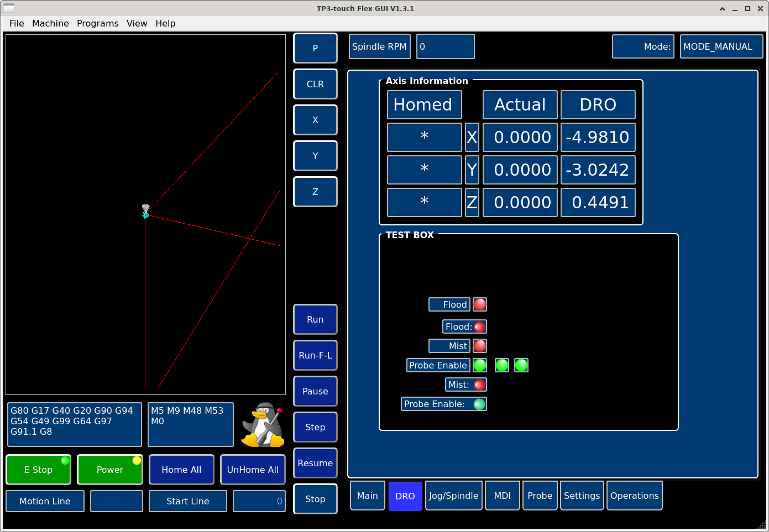Click the Start Line number field
Viewport: 769px width, 532px height.
[x=259, y=501]
